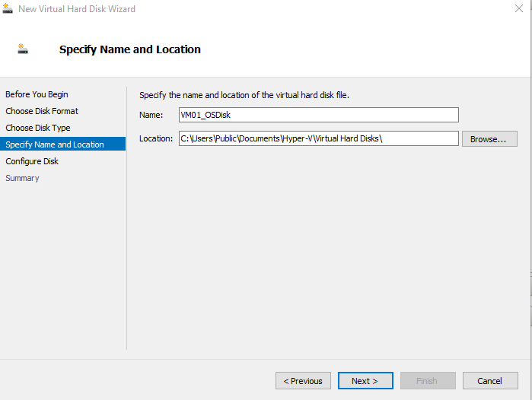Click the hard disk icon beside the heading
This screenshot has width=532, height=400.
point(23,49)
